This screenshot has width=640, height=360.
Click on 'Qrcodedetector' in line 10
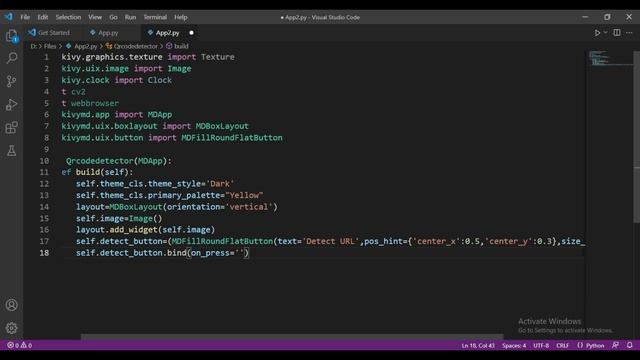100,161
